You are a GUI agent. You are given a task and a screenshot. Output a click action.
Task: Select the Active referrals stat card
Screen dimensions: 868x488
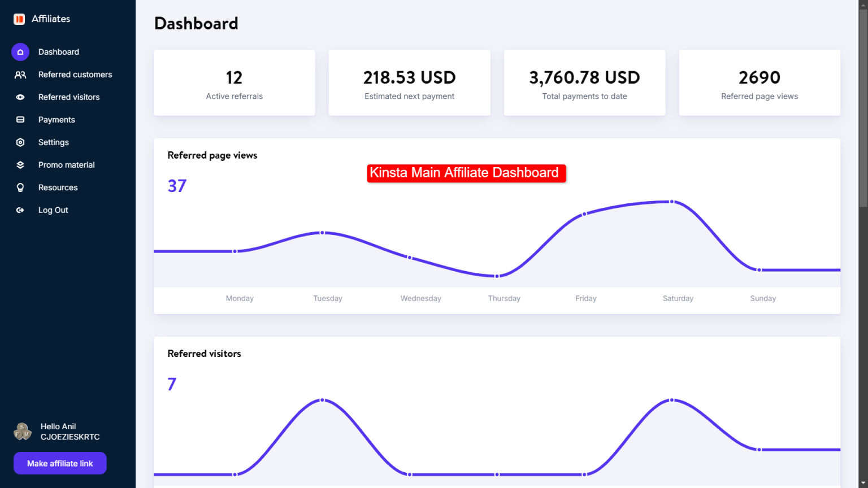234,82
